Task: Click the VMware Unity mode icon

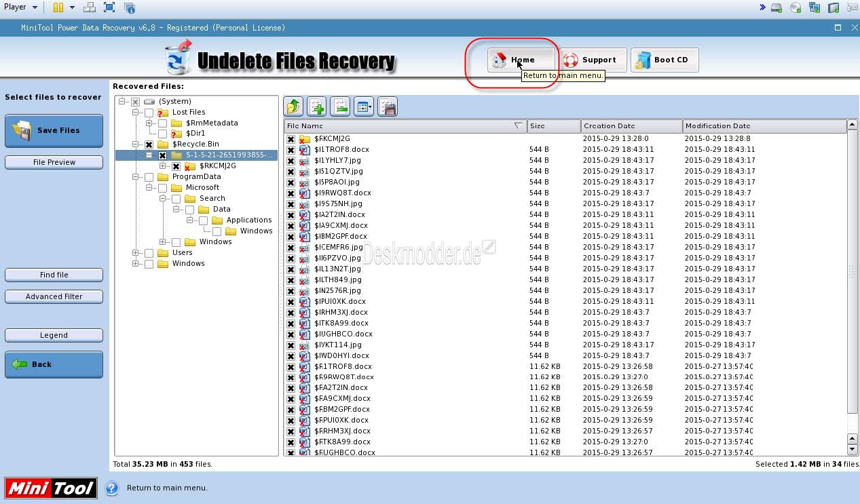Action: 130,7
